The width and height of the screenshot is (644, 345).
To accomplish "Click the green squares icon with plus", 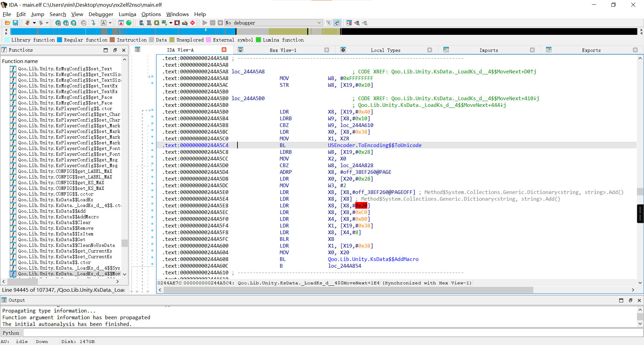I will point(164,23).
